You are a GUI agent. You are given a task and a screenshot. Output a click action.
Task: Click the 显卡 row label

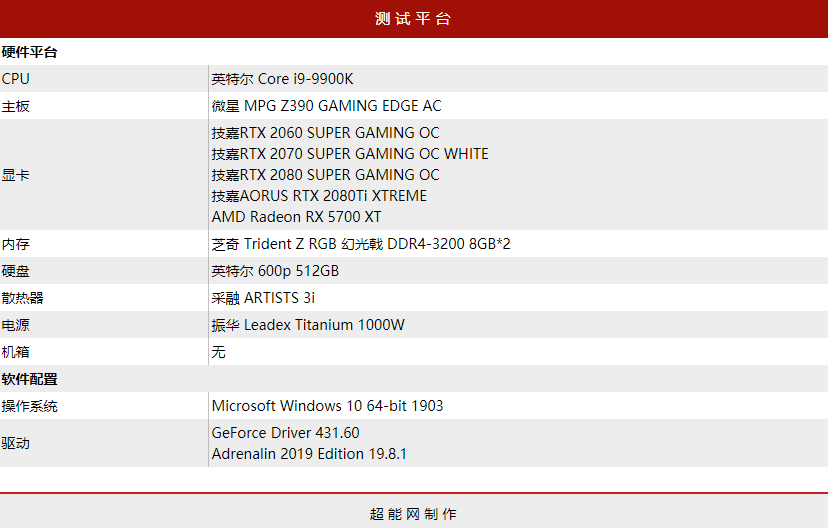click(15, 175)
